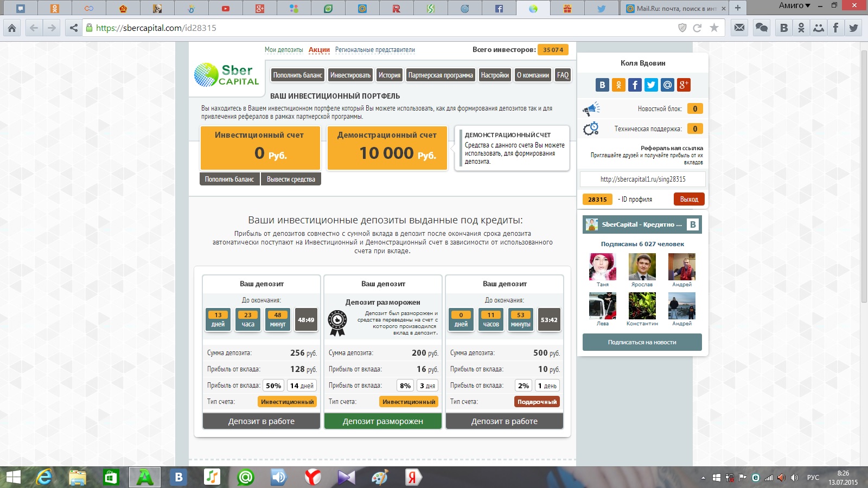Open the SberCapital VK group header
The width and height of the screenshot is (868, 488).
642,224
